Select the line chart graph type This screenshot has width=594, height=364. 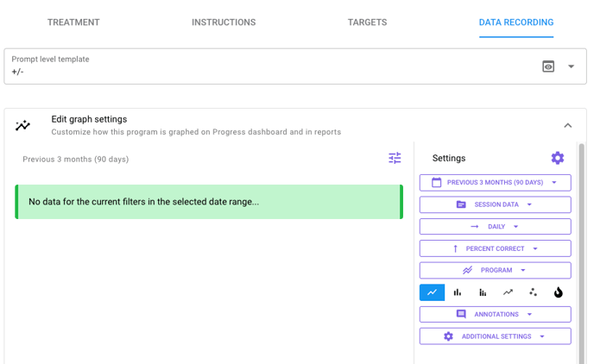[x=432, y=292]
